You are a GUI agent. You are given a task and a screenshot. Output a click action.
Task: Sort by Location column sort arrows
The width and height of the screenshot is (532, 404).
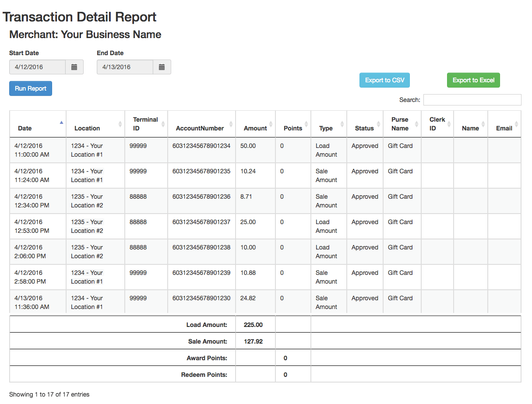(x=120, y=124)
